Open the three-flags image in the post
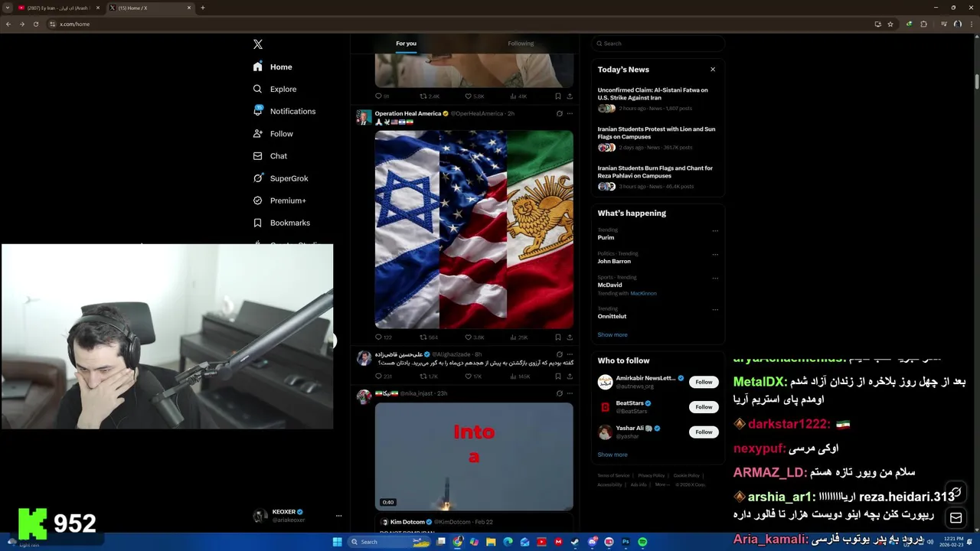 474,230
